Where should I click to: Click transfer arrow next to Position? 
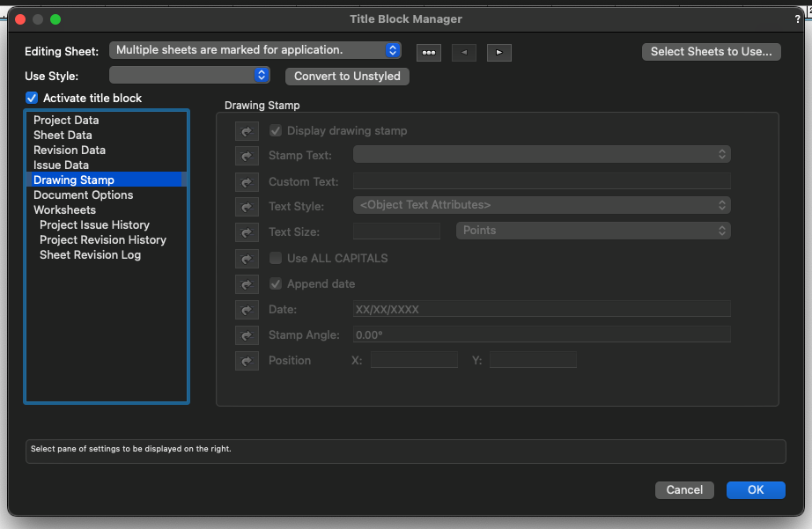point(247,361)
